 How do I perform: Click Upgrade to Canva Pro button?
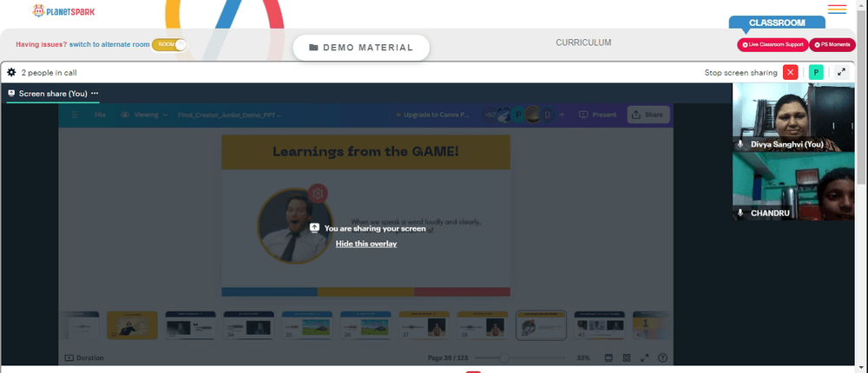point(433,115)
